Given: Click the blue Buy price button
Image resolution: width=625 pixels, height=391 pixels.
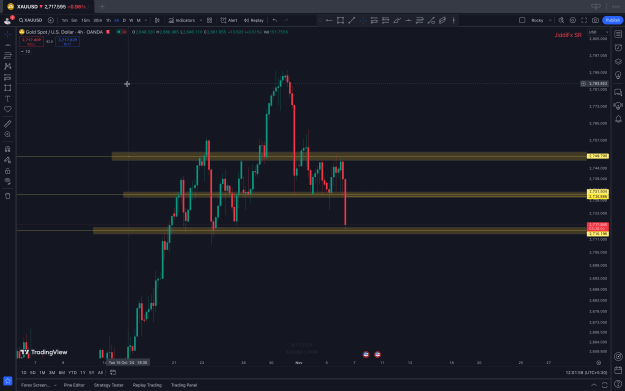Looking at the screenshot, I should (x=67, y=41).
